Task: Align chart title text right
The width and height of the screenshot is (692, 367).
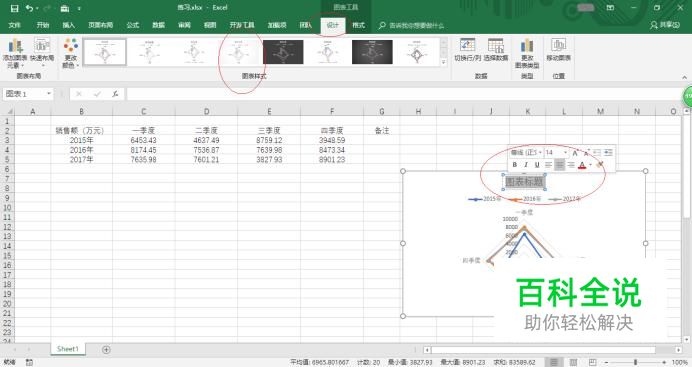Action: 571,165
